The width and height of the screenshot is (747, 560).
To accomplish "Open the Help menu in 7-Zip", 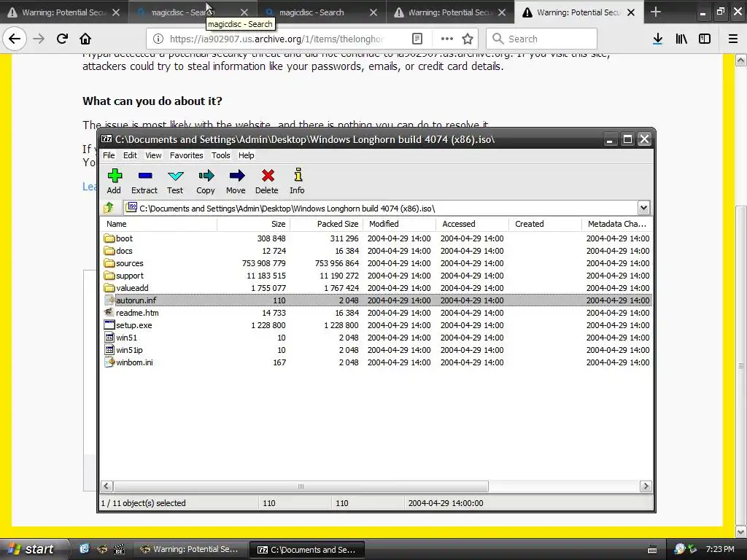I will click(x=247, y=155).
